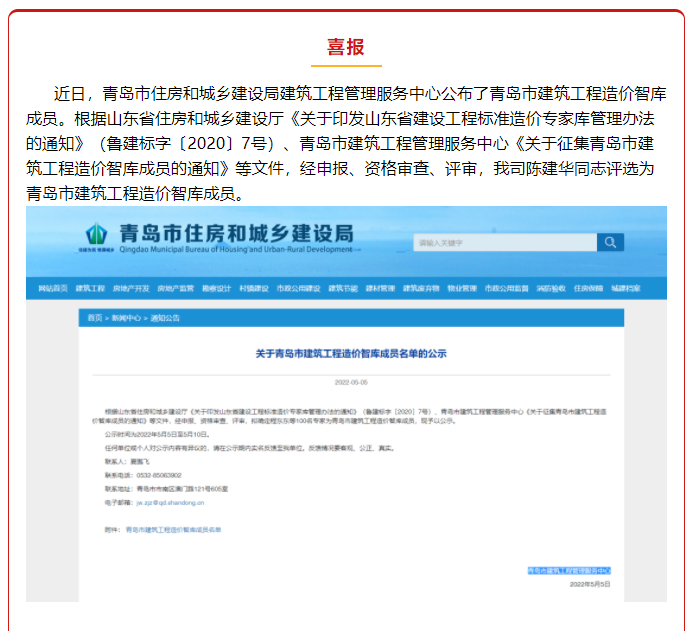Image resolution: width=696 pixels, height=631 pixels.
Task: Click the Qingdao Housing Bureau logo emblem
Action: (97, 236)
